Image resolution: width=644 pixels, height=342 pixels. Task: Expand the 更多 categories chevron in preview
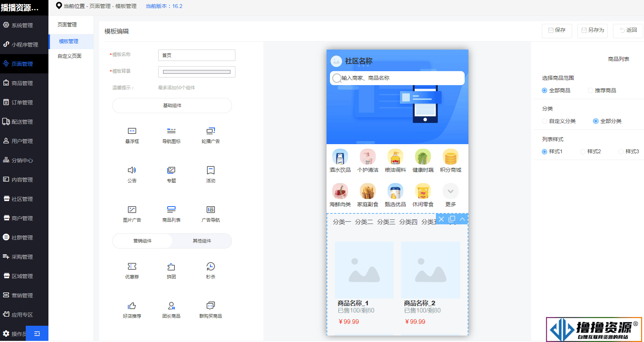[451, 191]
